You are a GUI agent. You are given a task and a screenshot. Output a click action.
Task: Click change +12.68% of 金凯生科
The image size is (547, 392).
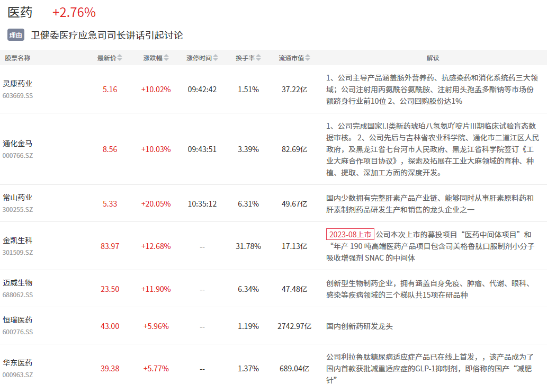coord(156,246)
